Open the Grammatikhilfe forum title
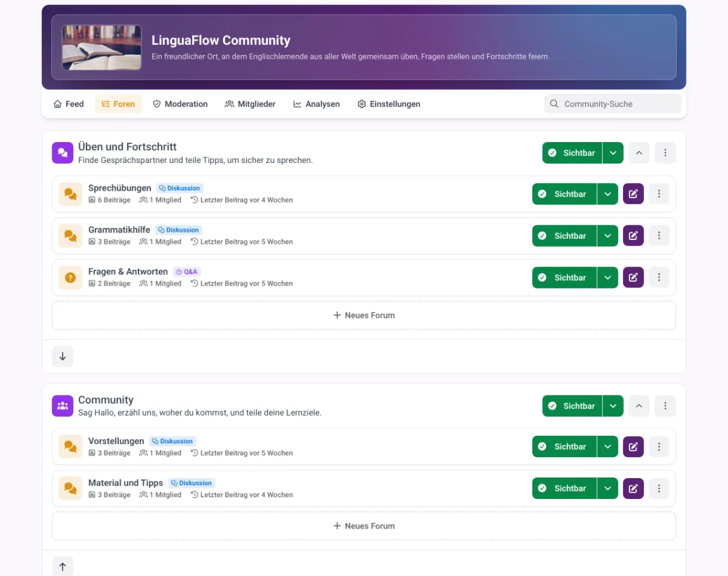The image size is (728, 576). pos(119,230)
